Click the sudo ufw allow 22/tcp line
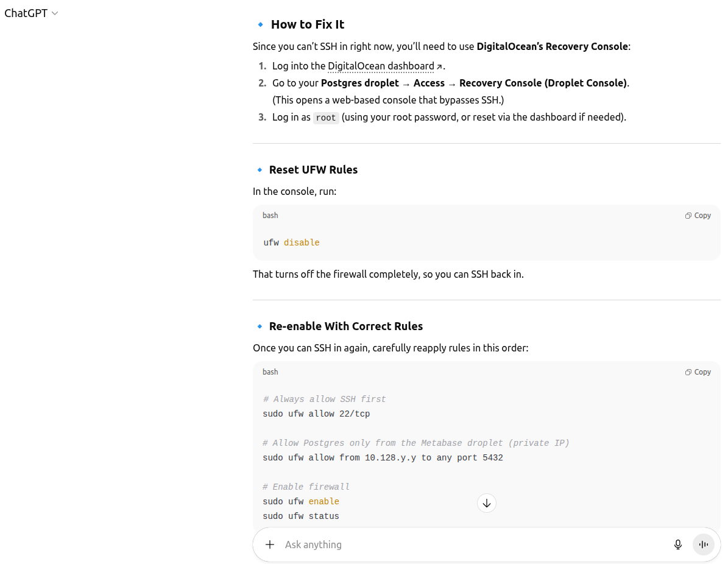728x564 pixels. point(316,414)
